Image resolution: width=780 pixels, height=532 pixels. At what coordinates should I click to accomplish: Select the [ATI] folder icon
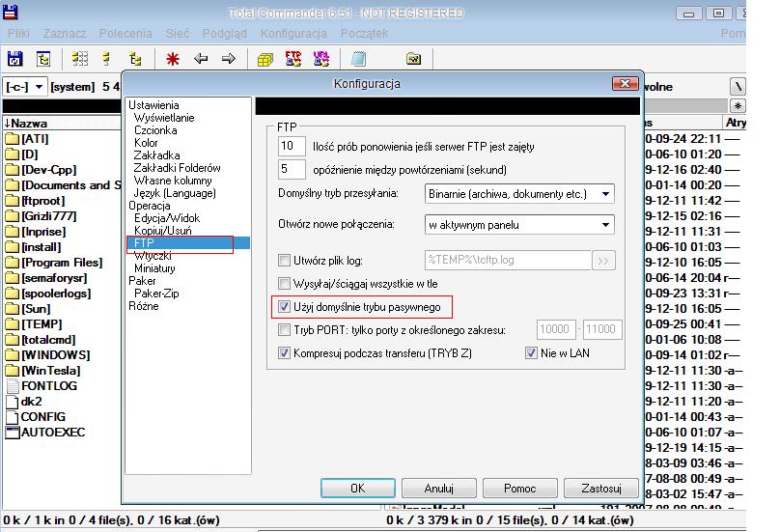[x=12, y=139]
